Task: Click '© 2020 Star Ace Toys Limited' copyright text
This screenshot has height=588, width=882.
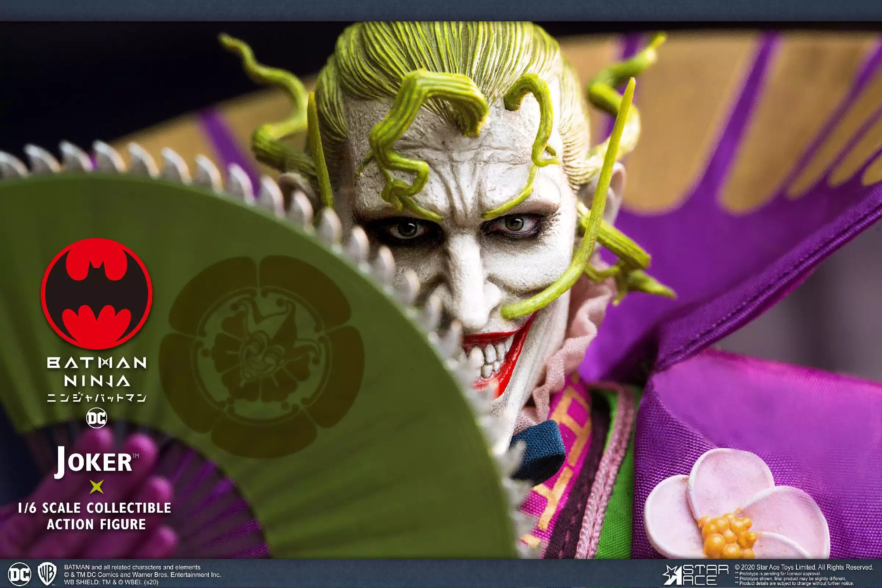Action: click(x=804, y=567)
